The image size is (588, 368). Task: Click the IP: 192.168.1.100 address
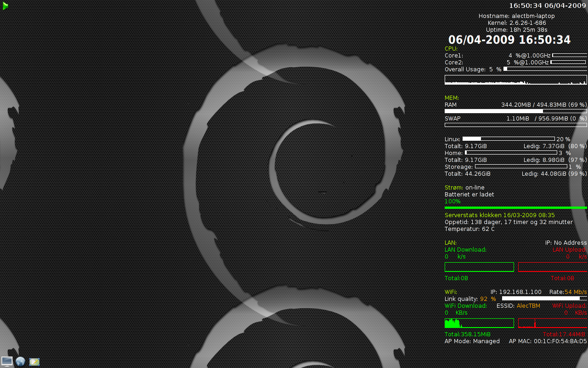point(516,292)
